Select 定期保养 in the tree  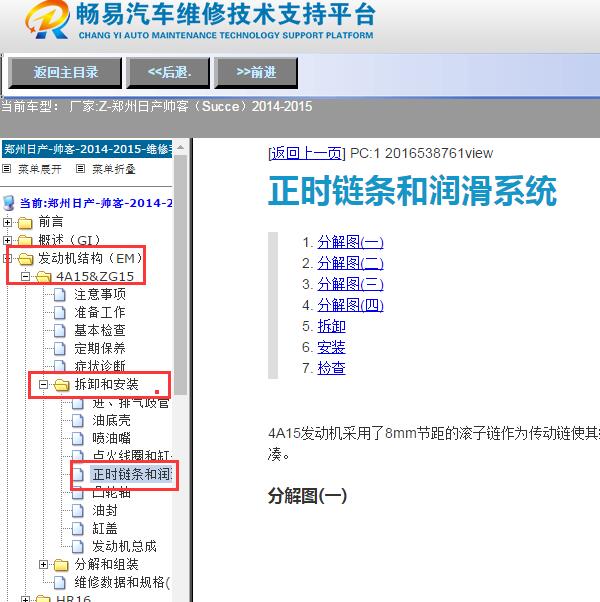pyautogui.click(x=100, y=349)
